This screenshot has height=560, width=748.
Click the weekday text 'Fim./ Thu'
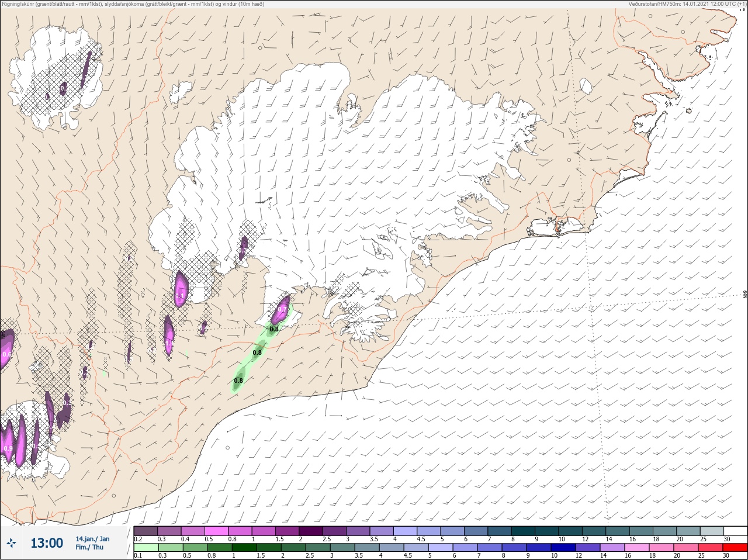(x=89, y=547)
